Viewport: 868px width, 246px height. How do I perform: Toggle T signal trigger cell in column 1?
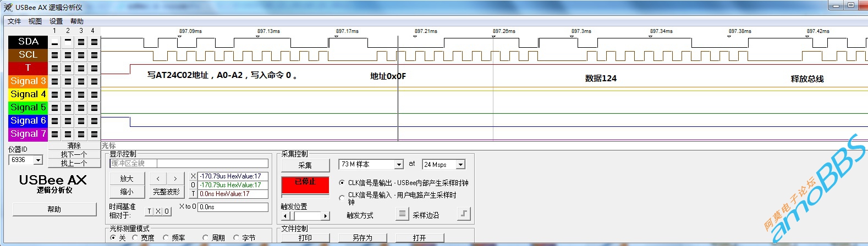click(x=54, y=68)
